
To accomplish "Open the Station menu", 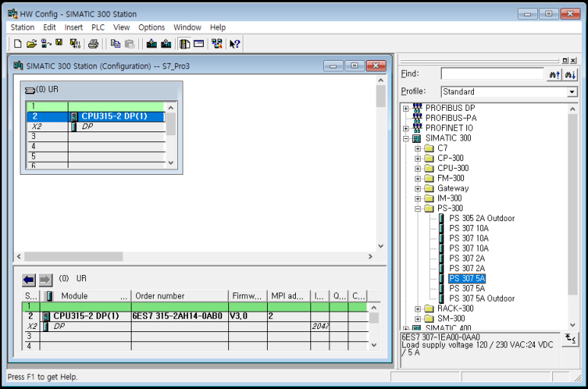I will (x=23, y=27).
